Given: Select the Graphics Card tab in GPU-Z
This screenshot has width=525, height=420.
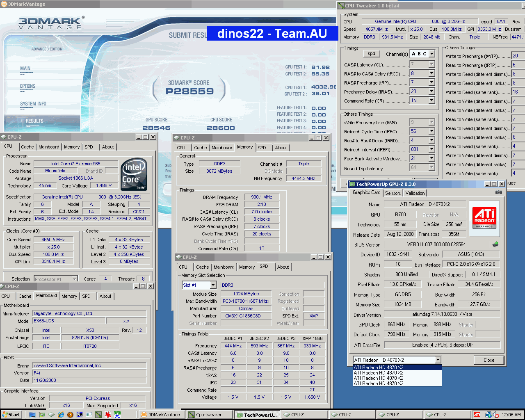Looking at the screenshot, I should coord(367,192).
